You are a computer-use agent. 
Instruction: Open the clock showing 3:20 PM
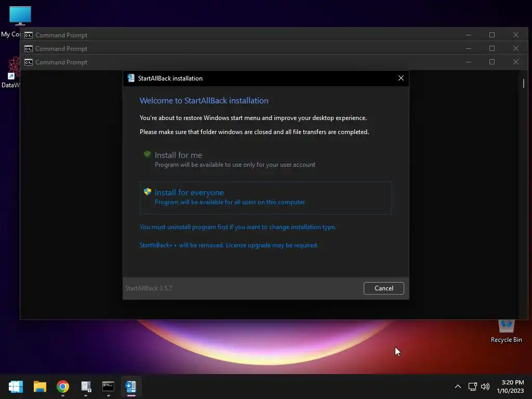click(510, 387)
